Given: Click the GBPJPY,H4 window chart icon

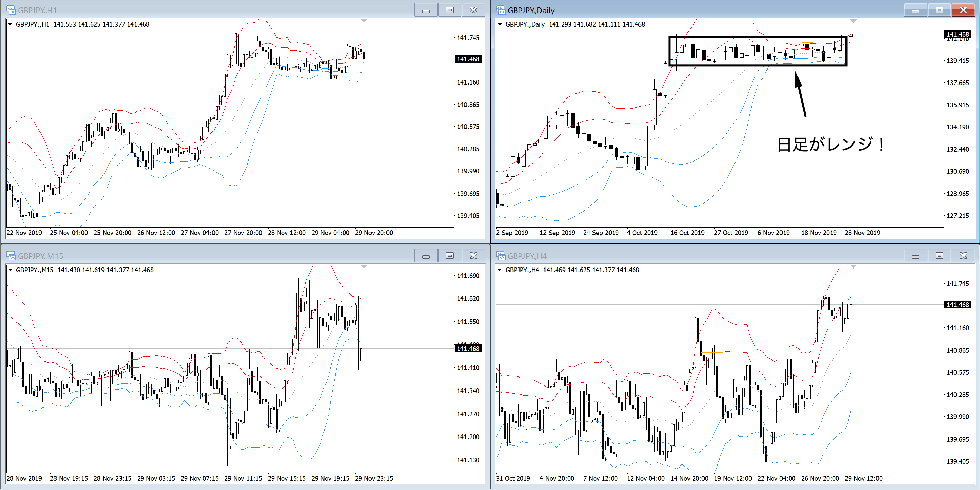Looking at the screenshot, I should (500, 256).
